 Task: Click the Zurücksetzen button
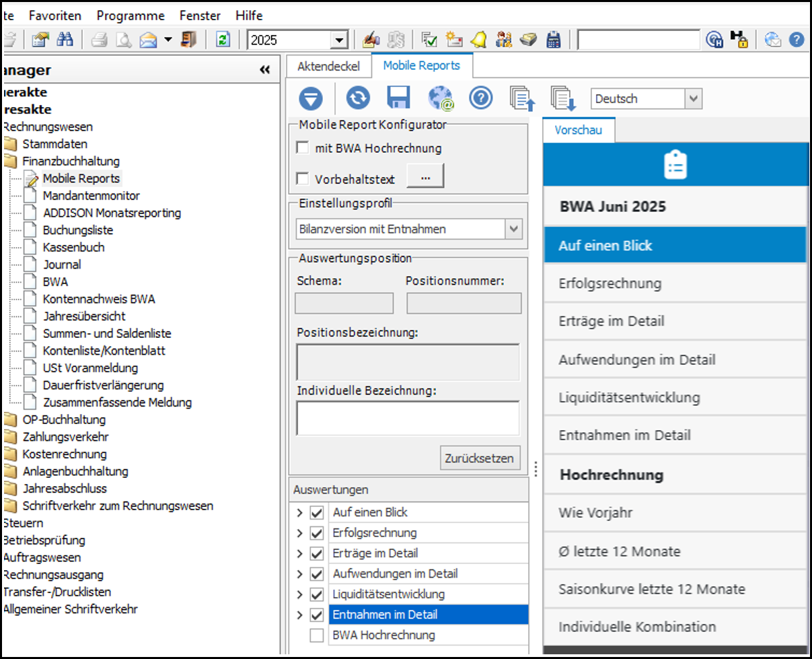[480, 458]
